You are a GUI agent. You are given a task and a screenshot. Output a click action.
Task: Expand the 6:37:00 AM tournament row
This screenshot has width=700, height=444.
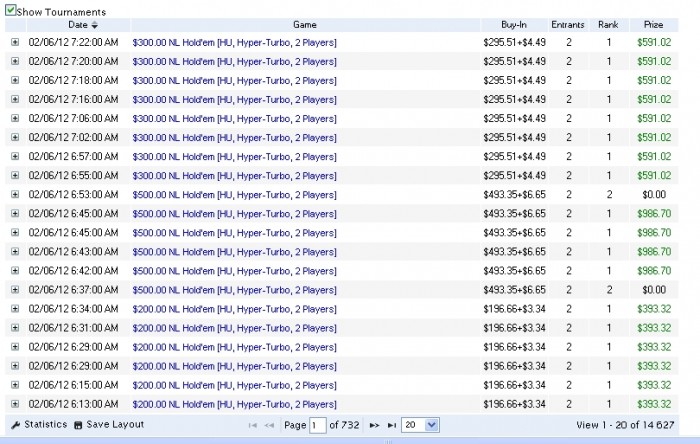15,290
